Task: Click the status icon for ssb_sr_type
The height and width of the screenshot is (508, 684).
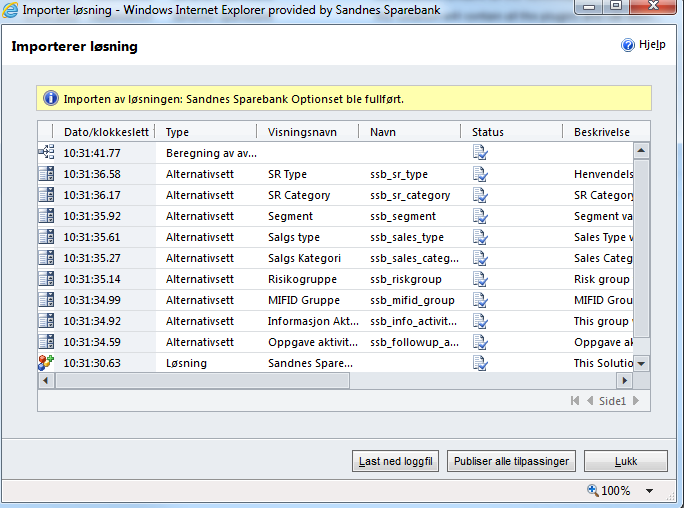Action: [x=480, y=174]
